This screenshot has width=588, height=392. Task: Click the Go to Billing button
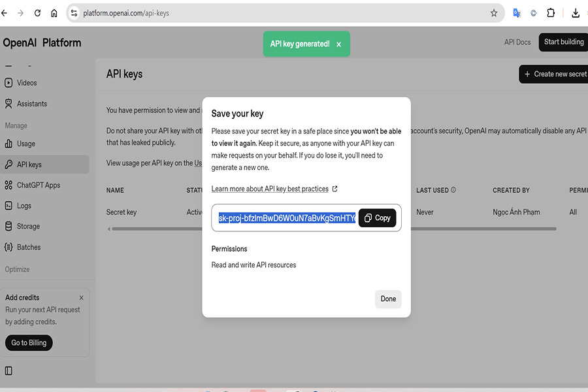[29, 343]
